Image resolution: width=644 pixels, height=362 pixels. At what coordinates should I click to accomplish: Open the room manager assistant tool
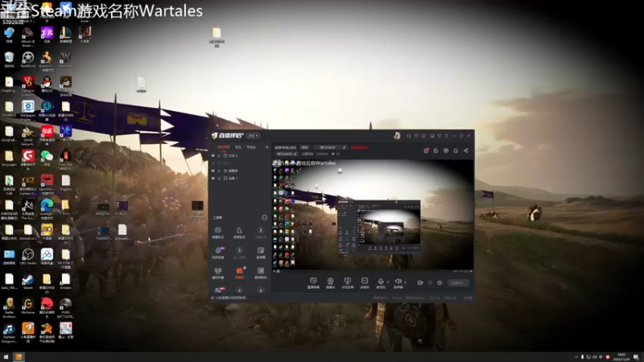tap(239, 232)
